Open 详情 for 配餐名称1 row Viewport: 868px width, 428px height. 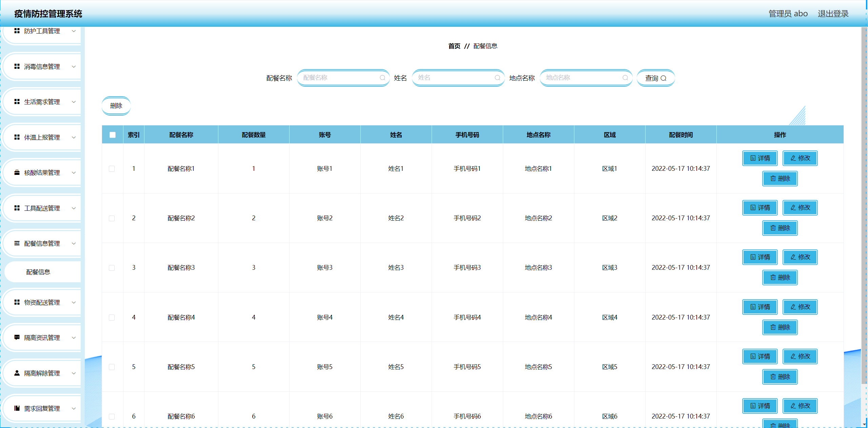click(760, 158)
